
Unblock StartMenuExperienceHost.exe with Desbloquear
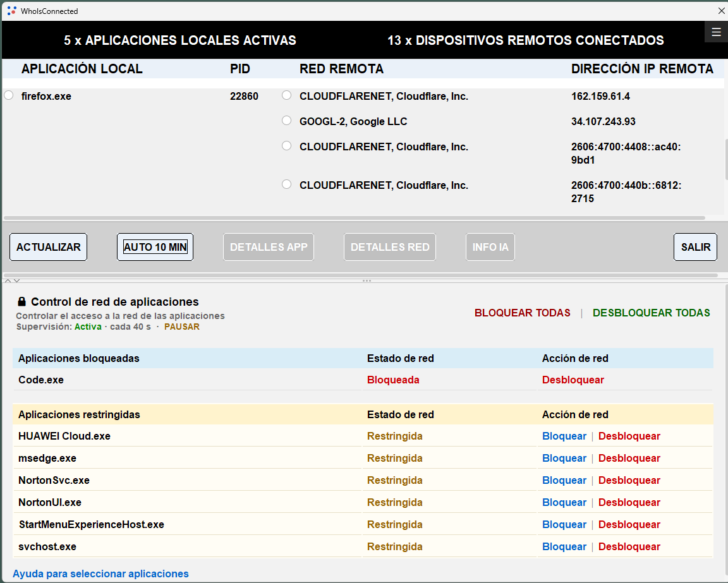point(629,524)
